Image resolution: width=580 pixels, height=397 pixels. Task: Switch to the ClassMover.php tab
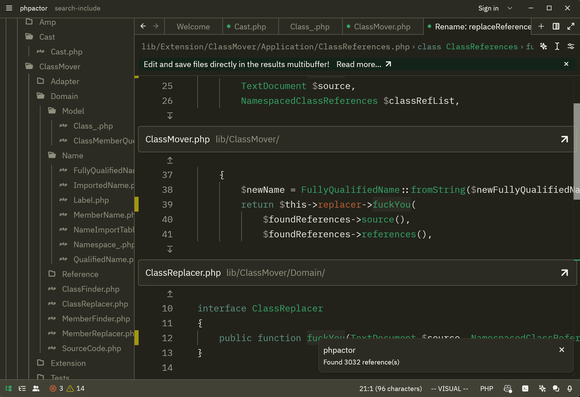pyautogui.click(x=382, y=27)
